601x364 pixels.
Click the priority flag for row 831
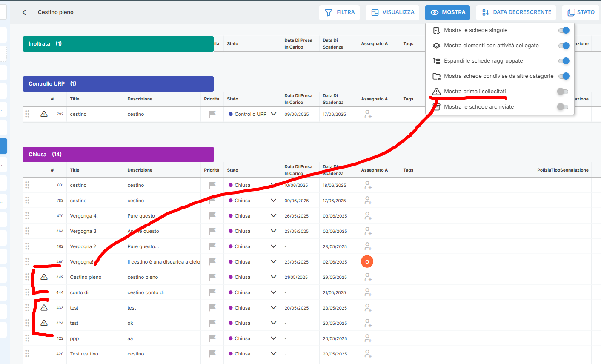[x=212, y=185]
